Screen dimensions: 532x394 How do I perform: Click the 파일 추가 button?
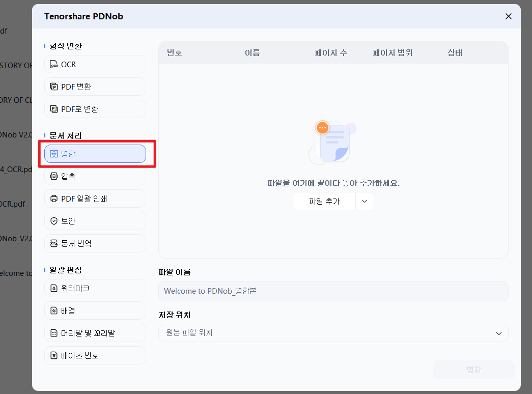[324, 201]
